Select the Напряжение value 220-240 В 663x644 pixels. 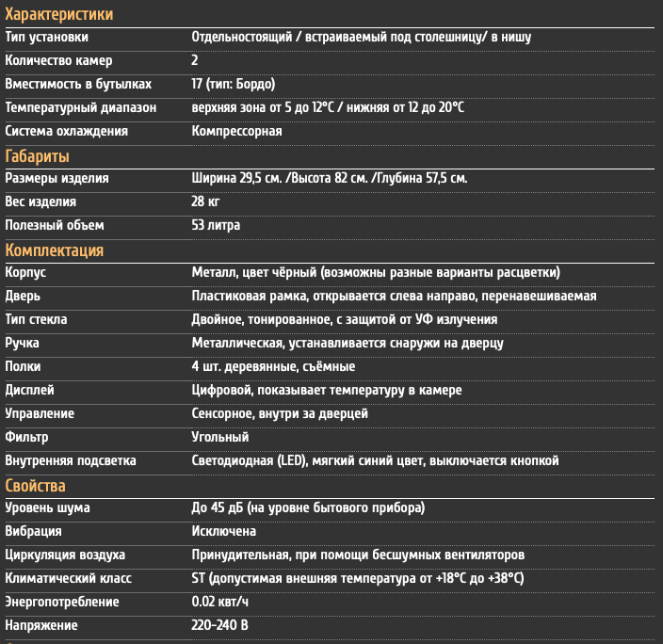(219, 625)
